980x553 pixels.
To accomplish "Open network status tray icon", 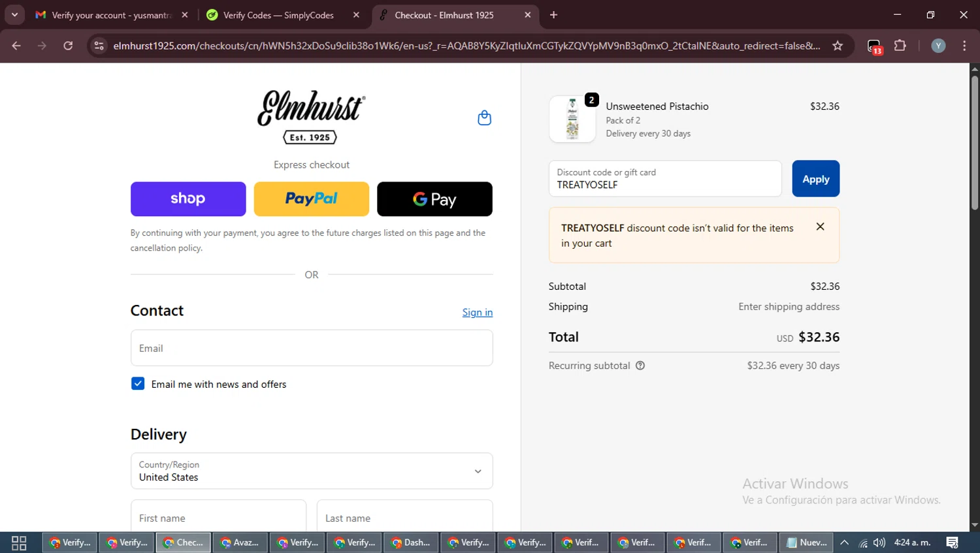I will (863, 543).
